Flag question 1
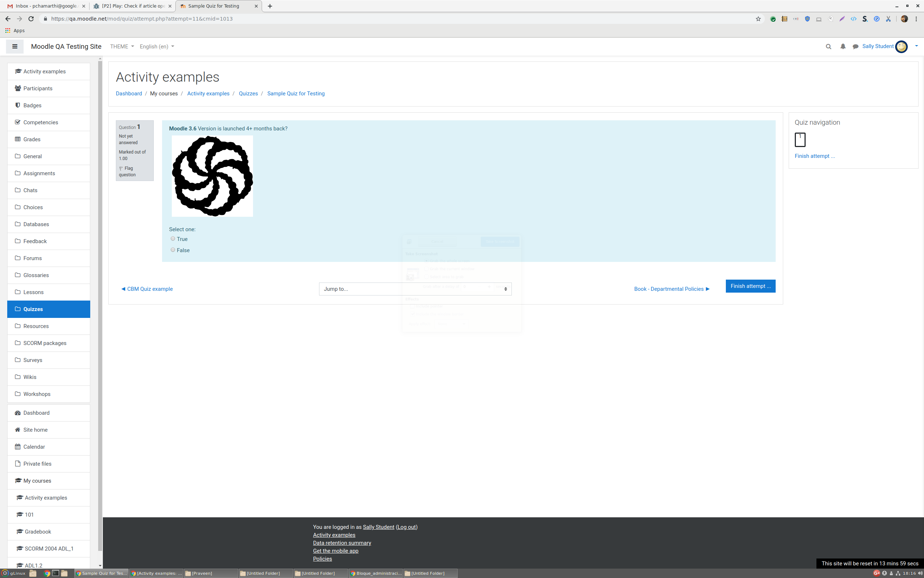Viewport: 924px width, 578px height. 127,172
